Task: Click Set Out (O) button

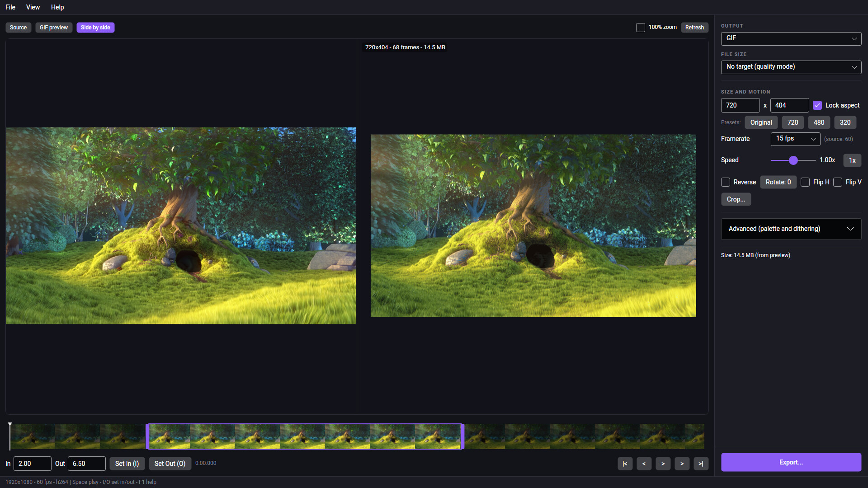Action: coord(170,464)
